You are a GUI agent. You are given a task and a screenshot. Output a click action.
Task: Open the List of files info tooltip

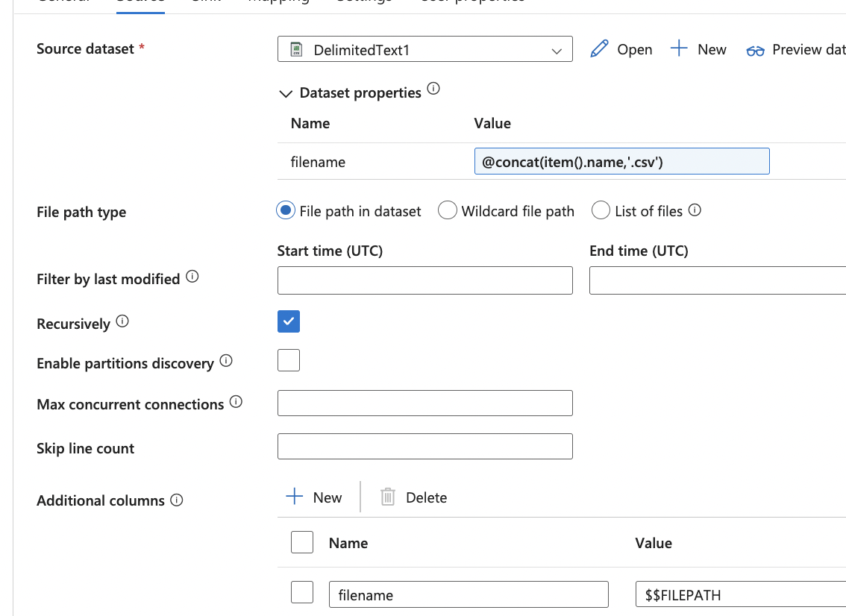coord(695,210)
